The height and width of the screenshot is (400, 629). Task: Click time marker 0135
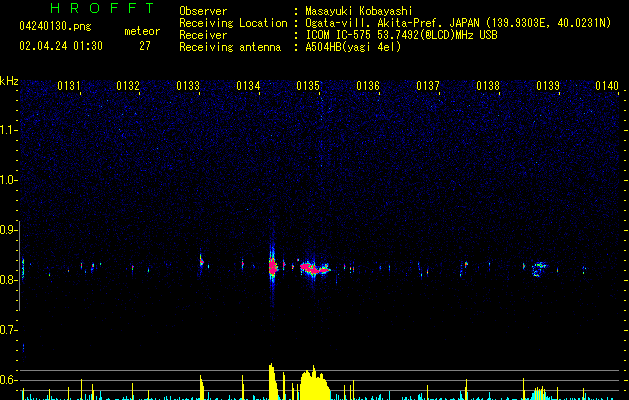coord(308,86)
